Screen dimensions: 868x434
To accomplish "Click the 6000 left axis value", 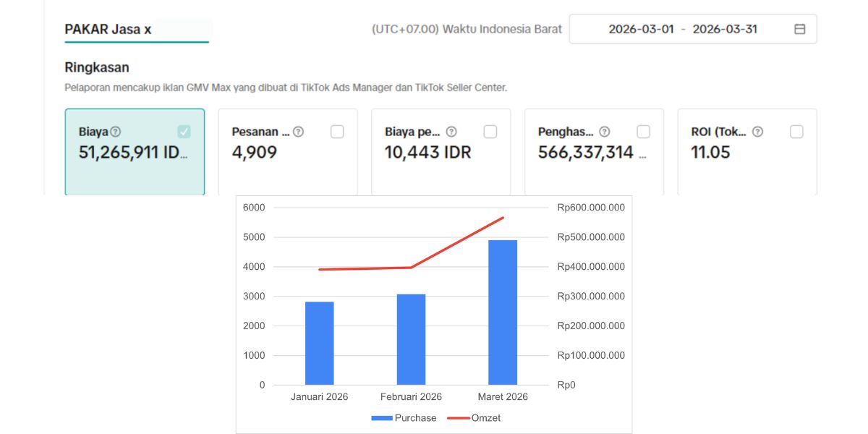I will [252, 208].
